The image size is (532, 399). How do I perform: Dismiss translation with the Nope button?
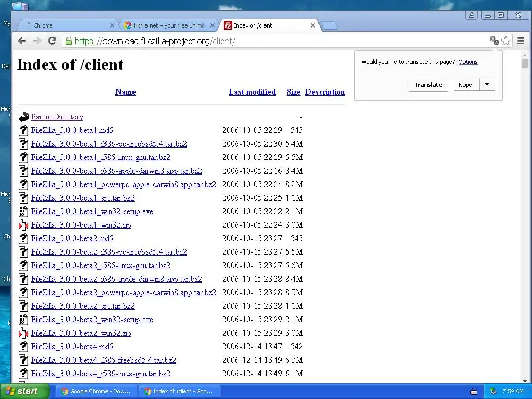pos(466,85)
